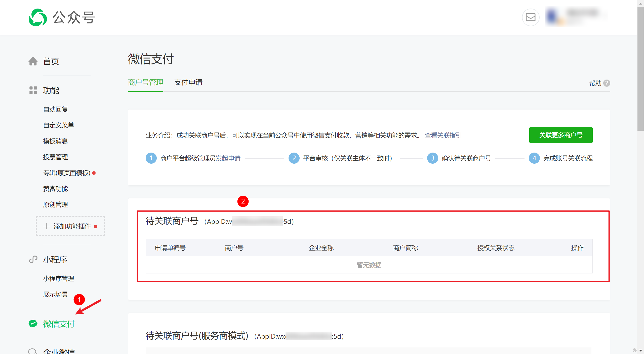Select the 功能 sidebar section heading
The height and width of the screenshot is (354, 644).
pyautogui.click(x=51, y=90)
